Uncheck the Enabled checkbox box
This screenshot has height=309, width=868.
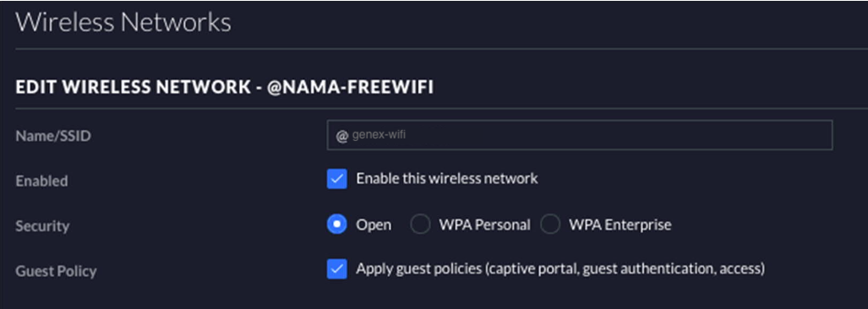(336, 179)
